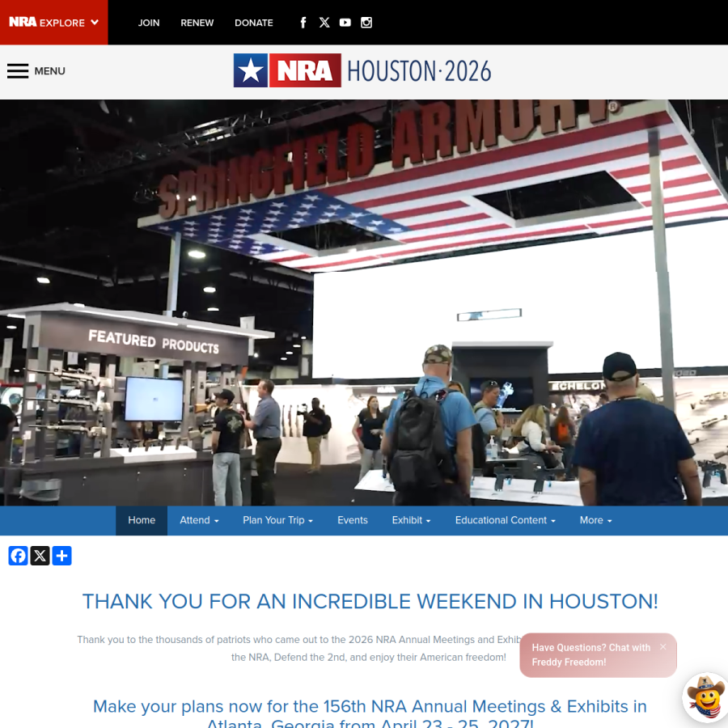Viewport: 728px width, 728px height.
Task: Open chat via Freddy Freedom mascot icon
Action: pyautogui.click(x=705, y=696)
